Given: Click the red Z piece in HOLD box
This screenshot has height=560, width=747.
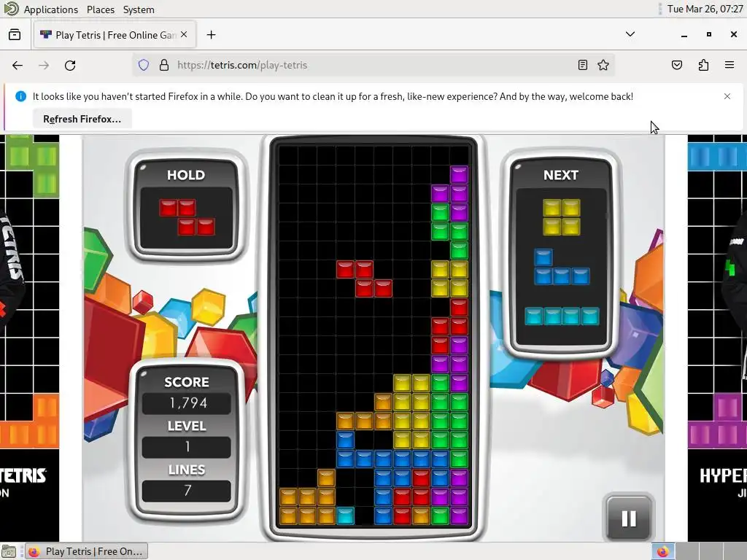Looking at the screenshot, I should point(187,217).
